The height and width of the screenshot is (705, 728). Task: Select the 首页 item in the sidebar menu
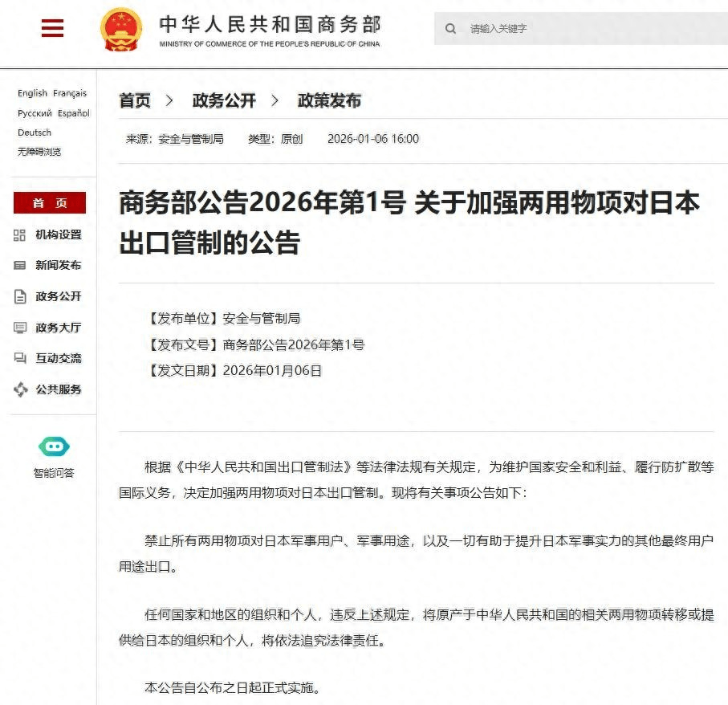pos(49,202)
